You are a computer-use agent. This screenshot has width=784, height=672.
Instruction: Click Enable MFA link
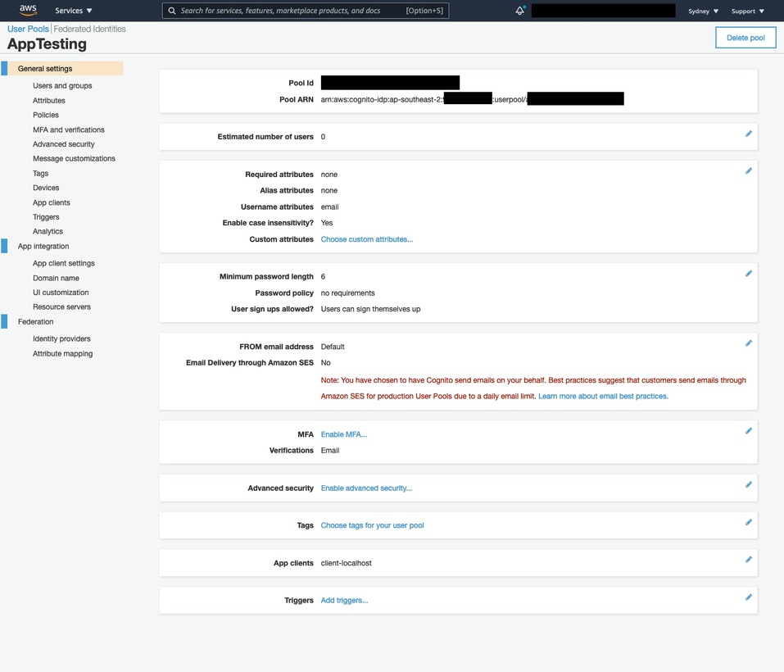click(344, 434)
